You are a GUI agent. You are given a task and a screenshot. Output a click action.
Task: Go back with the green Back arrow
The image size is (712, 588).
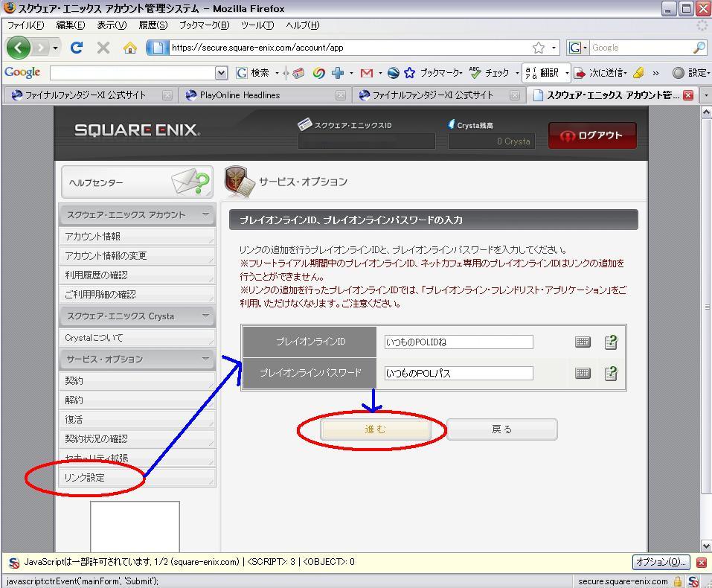(x=18, y=47)
